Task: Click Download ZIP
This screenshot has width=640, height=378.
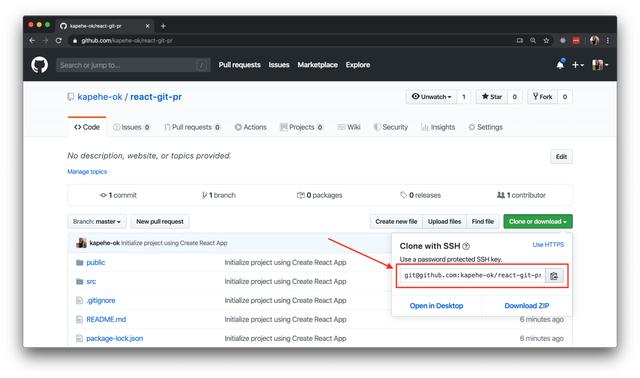Action: (x=527, y=306)
